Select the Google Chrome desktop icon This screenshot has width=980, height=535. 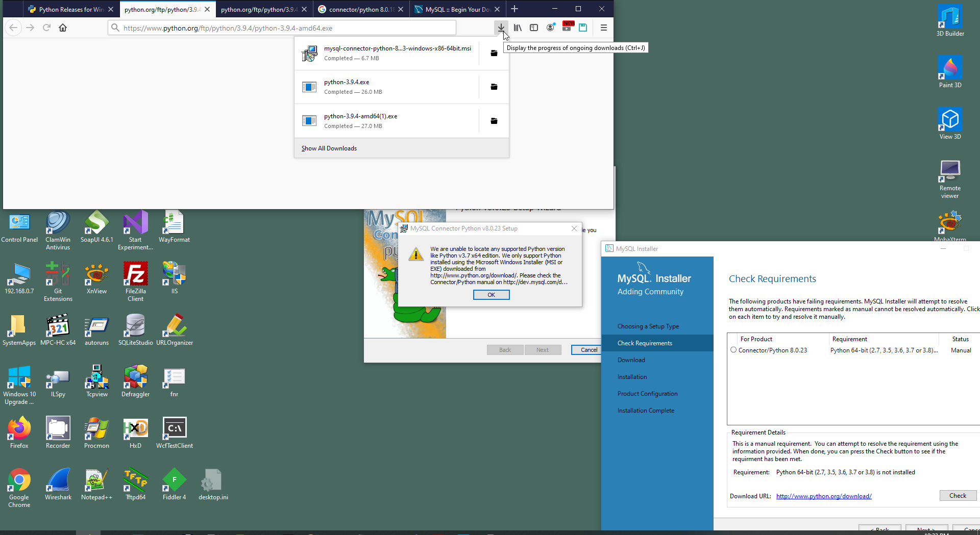(x=19, y=488)
